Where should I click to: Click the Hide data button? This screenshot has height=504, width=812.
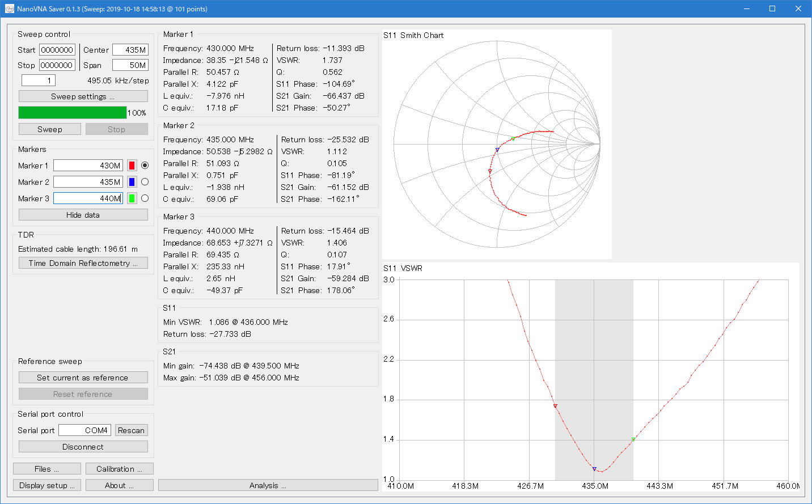[x=83, y=215]
